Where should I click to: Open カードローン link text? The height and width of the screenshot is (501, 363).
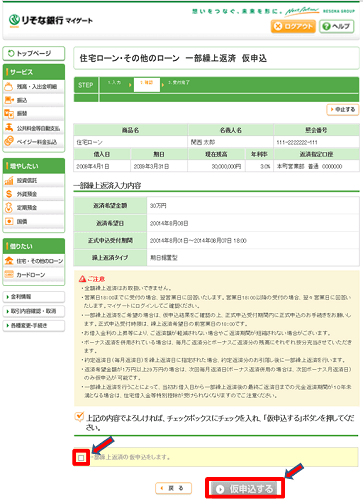click(x=31, y=275)
